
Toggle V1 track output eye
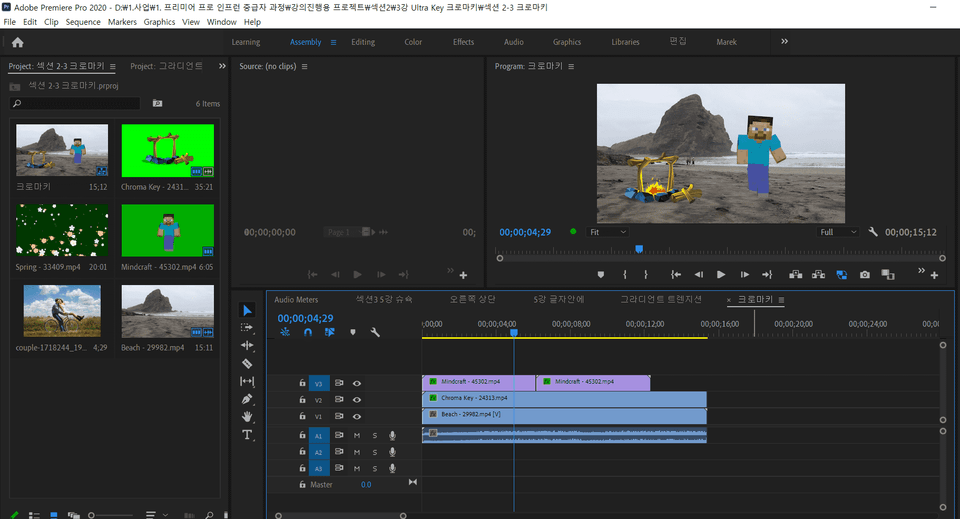coord(356,416)
